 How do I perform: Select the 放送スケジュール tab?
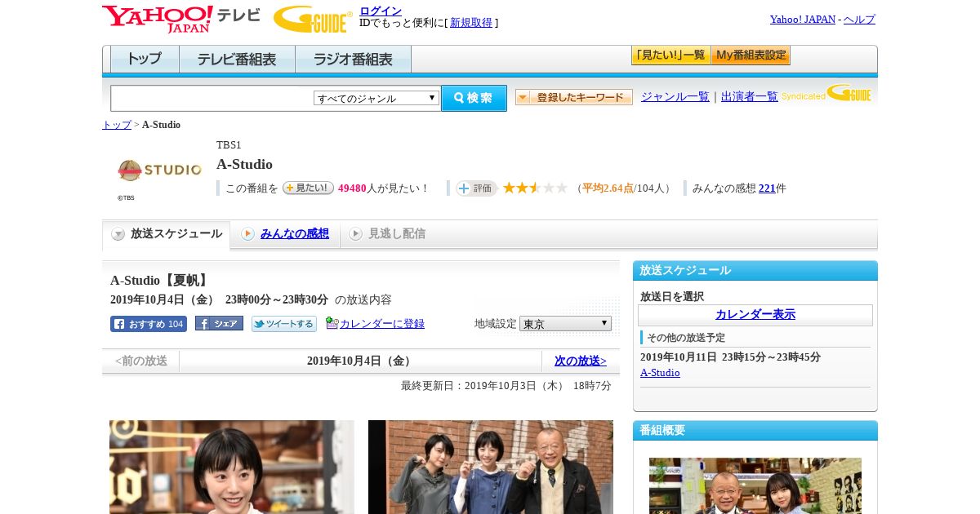click(167, 234)
